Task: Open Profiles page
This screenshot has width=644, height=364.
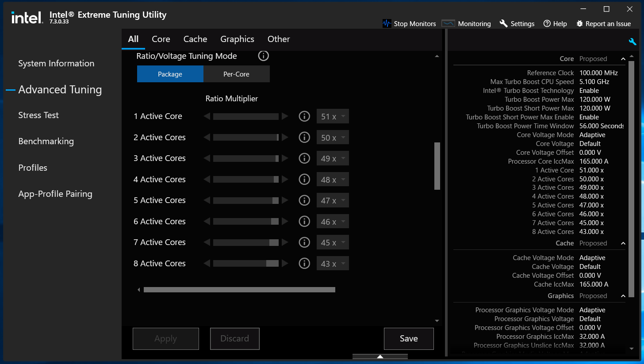Action: pos(33,168)
